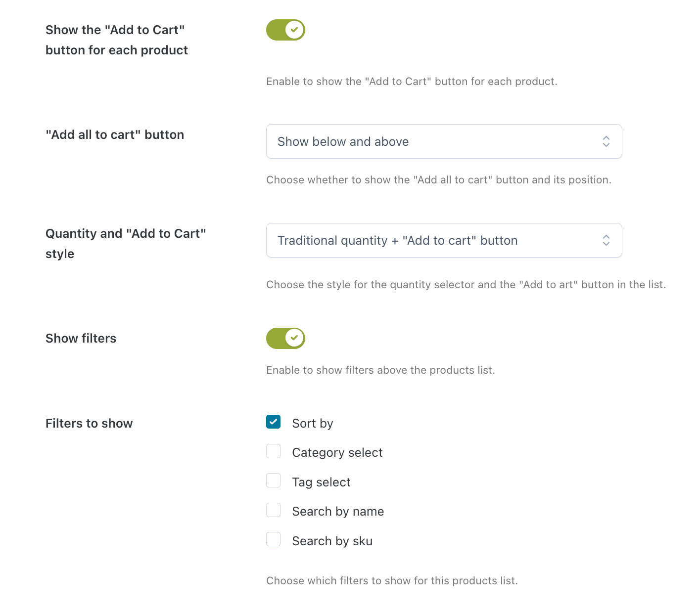This screenshot has height=611, width=700.
Task: Check the Tag select filter box
Action: click(x=273, y=480)
